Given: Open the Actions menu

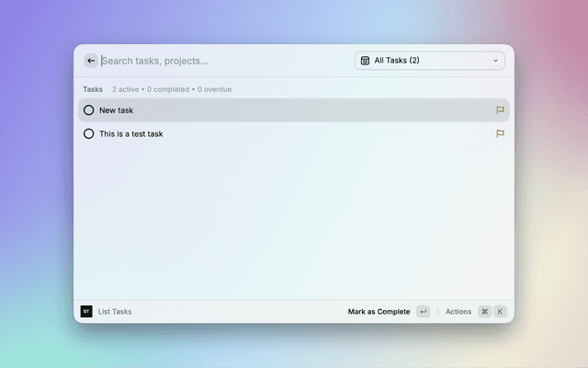Looking at the screenshot, I should (458, 312).
